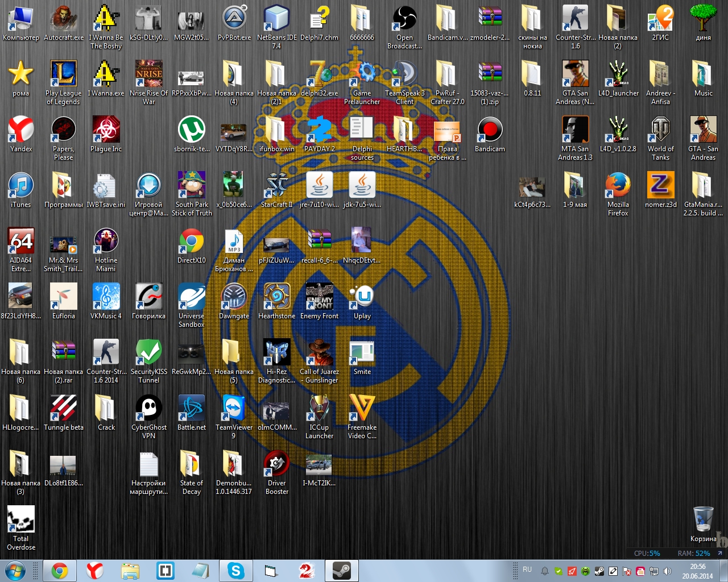Open the Battle.net launcher icon
This screenshot has width=728, height=582.
pyautogui.click(x=192, y=413)
